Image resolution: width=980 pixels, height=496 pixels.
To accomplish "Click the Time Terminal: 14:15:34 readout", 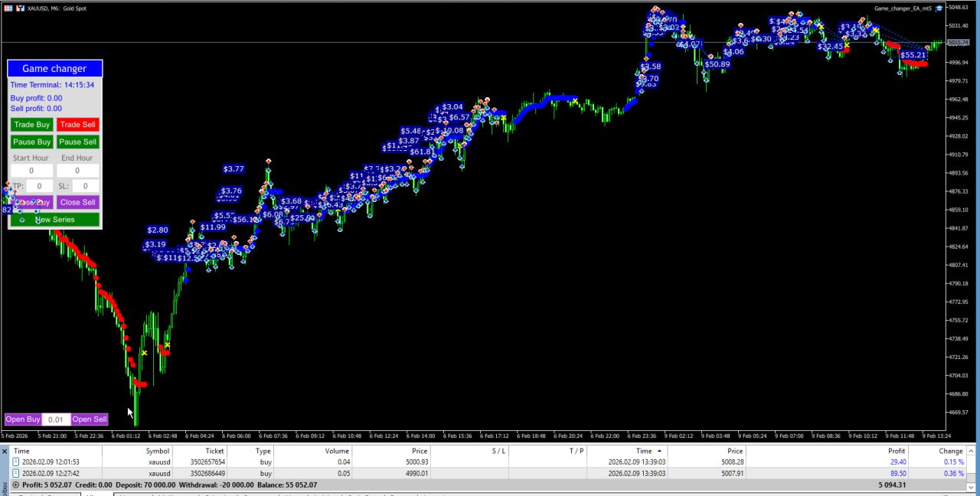I will (52, 85).
